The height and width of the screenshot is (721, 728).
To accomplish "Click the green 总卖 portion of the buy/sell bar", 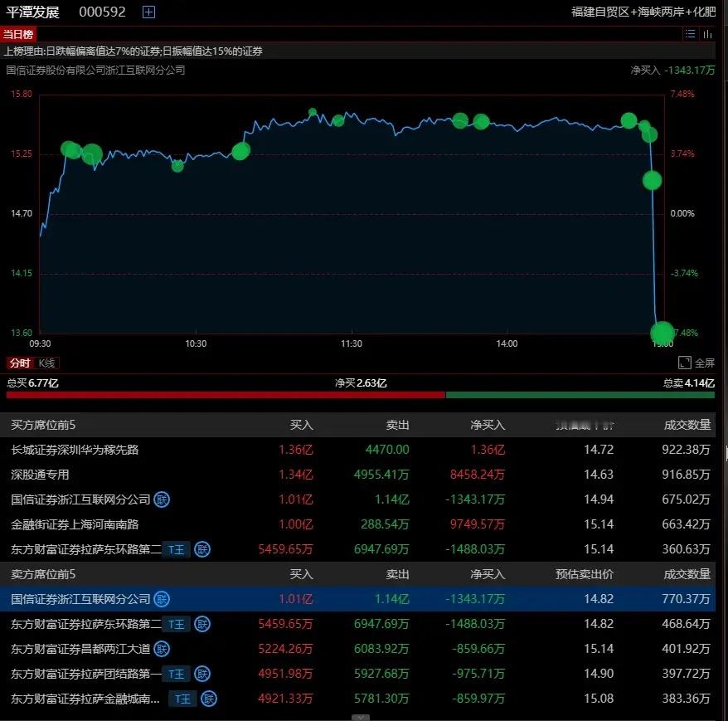I will pyautogui.click(x=580, y=395).
